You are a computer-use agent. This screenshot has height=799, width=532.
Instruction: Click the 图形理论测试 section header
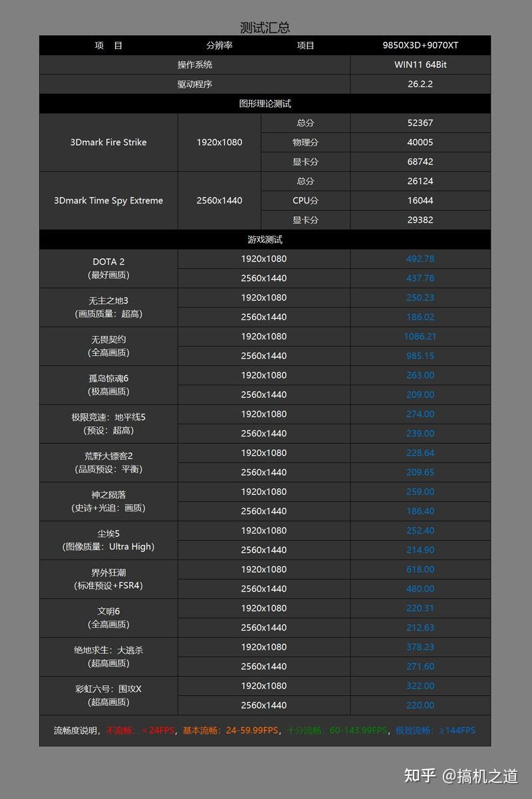coord(265,104)
